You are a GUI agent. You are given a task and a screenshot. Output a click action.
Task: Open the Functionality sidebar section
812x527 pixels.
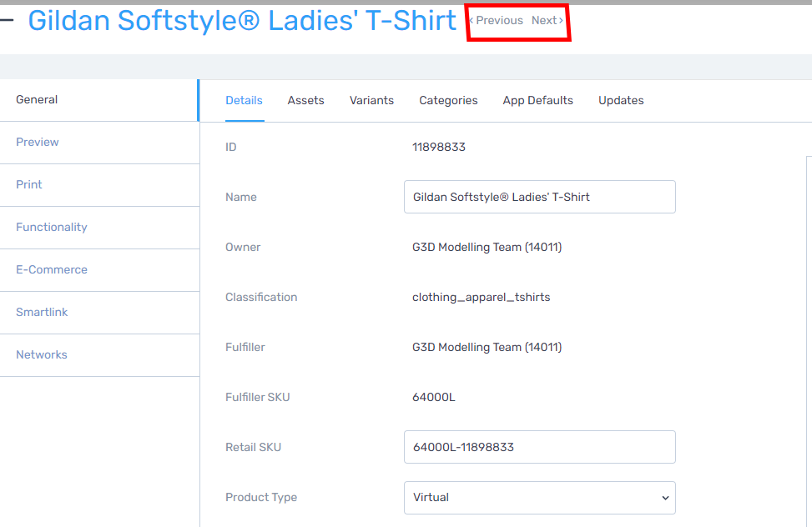click(99, 228)
